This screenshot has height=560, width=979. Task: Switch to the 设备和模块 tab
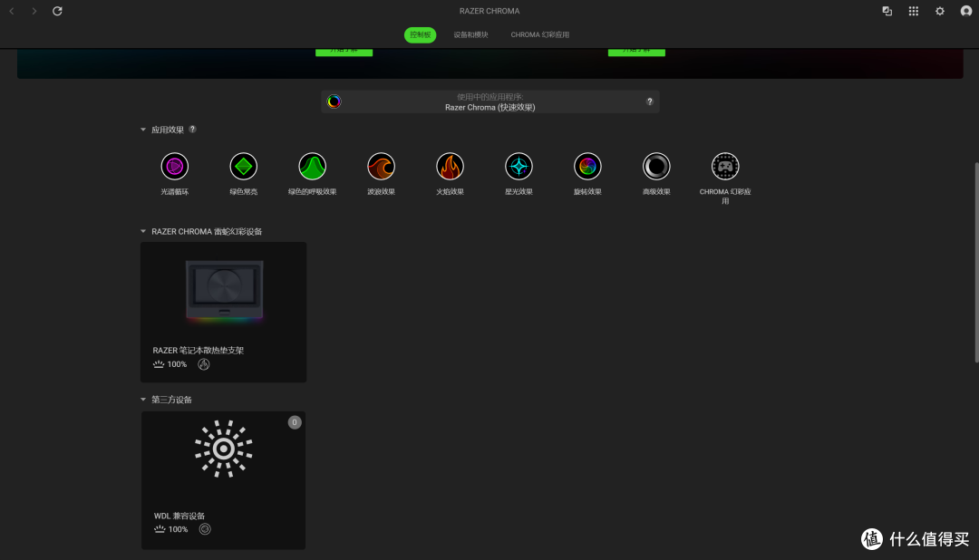pos(470,35)
